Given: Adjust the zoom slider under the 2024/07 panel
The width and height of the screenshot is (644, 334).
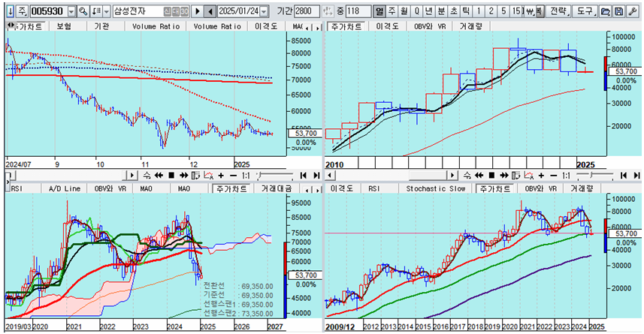Looking at the screenshot, I should (274, 176).
